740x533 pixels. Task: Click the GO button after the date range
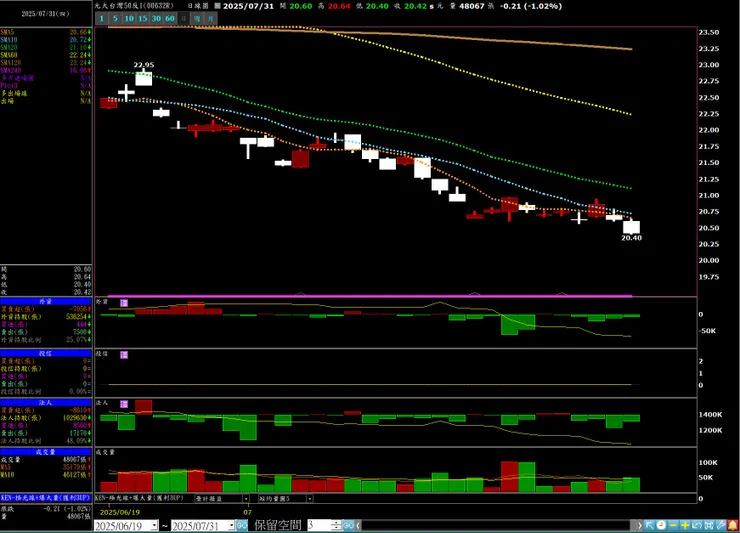[x=242, y=525]
